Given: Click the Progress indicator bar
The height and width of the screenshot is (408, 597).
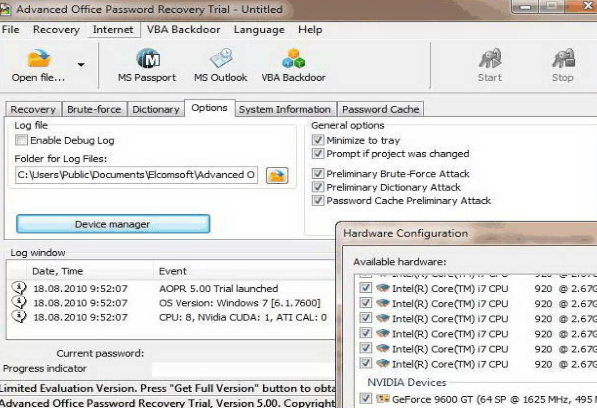Looking at the screenshot, I should (x=244, y=369).
